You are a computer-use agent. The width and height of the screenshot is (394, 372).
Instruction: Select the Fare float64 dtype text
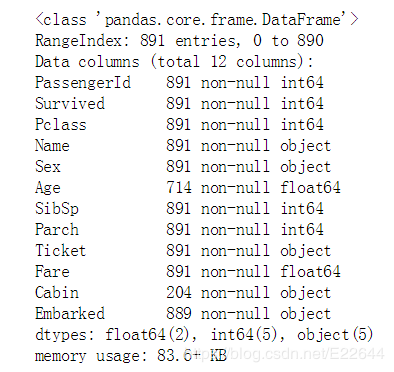[310, 271]
